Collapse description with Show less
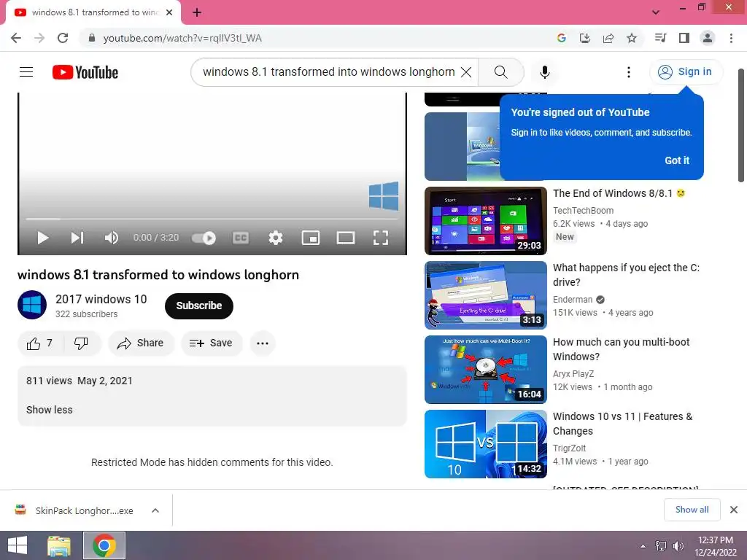 pos(50,410)
